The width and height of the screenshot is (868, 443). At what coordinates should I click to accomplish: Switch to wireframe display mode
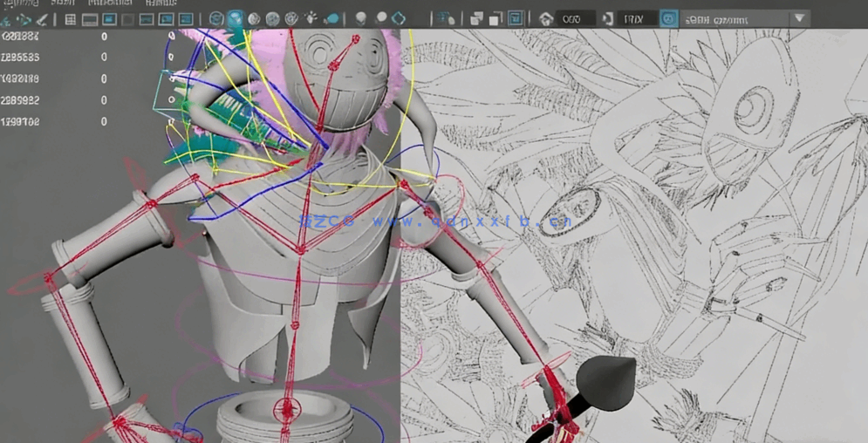pos(216,19)
